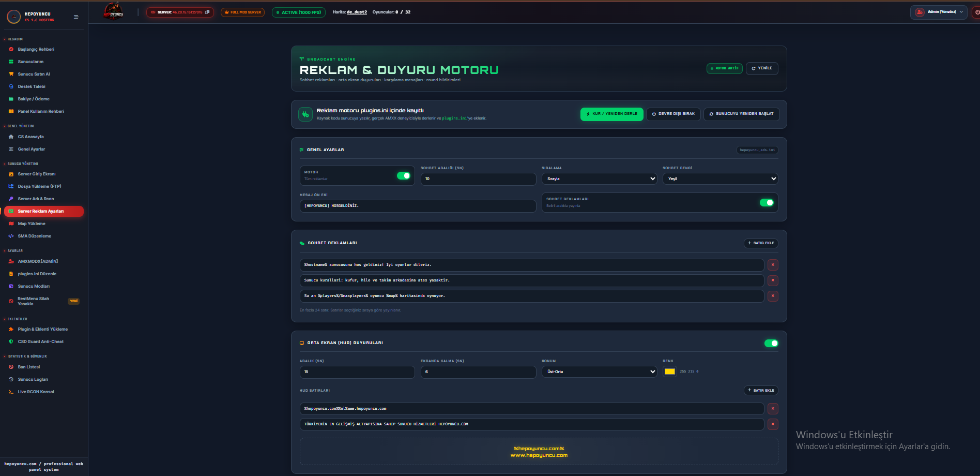Click the power icon at top right
This screenshot has width=980, height=476.
coord(977,12)
